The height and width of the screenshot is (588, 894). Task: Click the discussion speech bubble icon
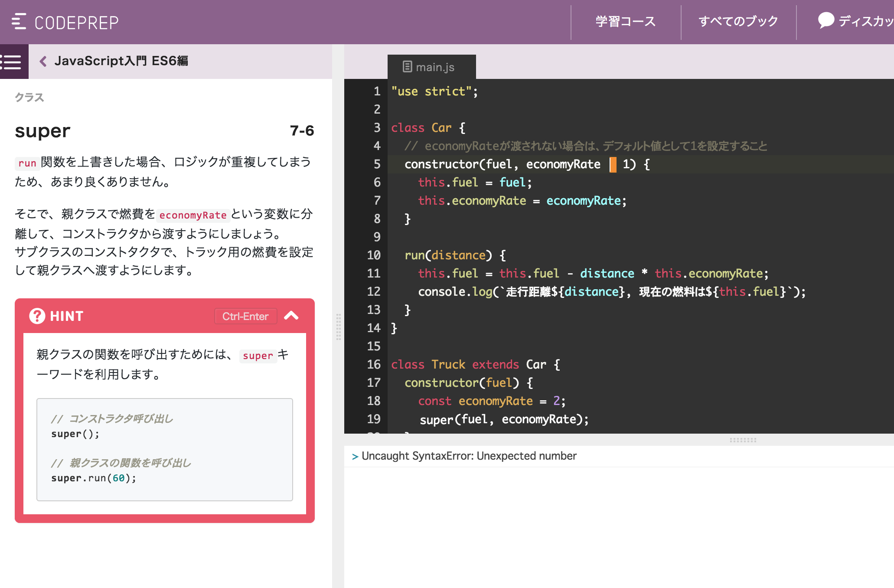coord(825,20)
